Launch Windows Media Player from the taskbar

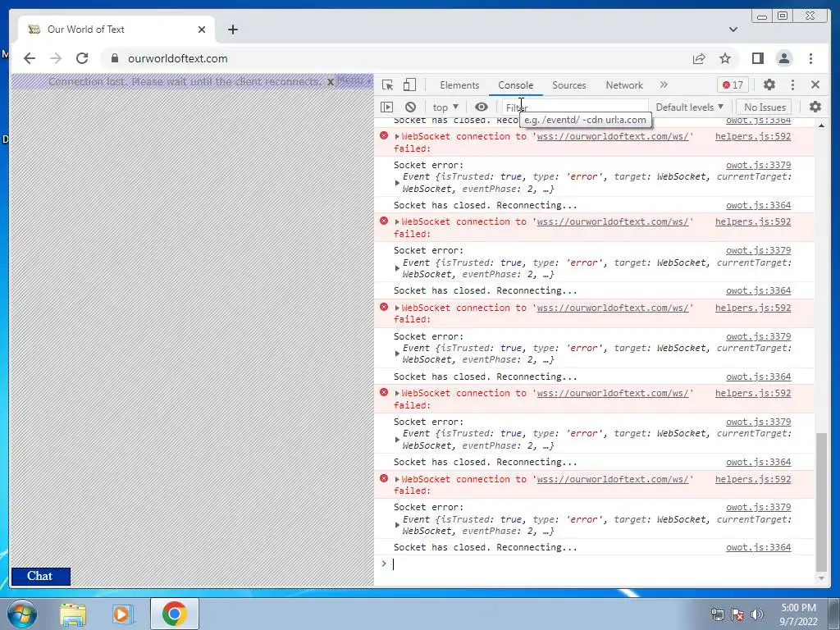pyautogui.click(x=123, y=614)
